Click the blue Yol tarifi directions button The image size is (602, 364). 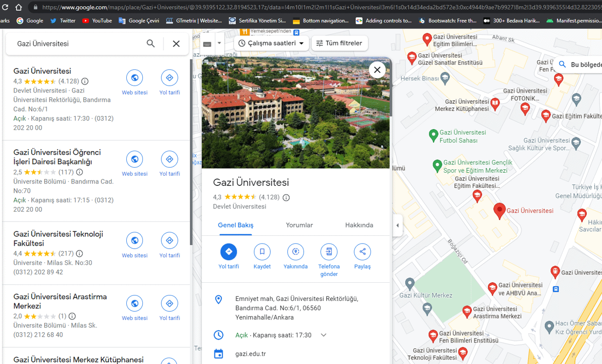229,257
